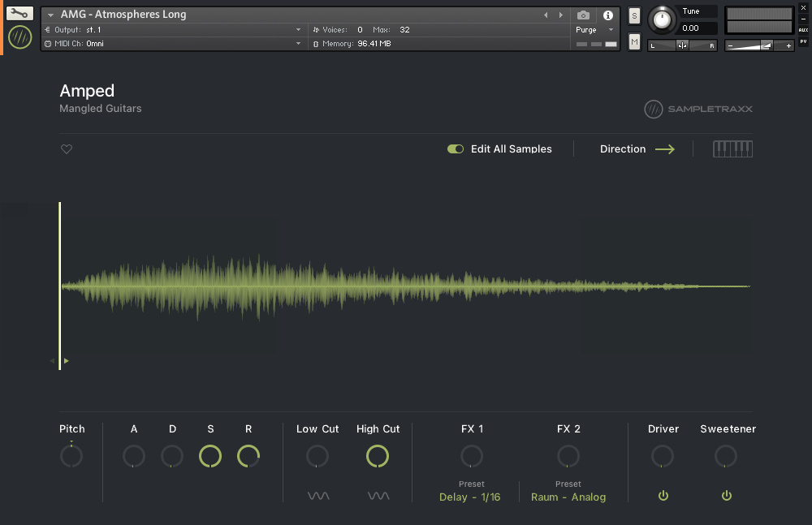Adjust the Tune knob
Viewport: 812px width, 525px height.
click(662, 19)
